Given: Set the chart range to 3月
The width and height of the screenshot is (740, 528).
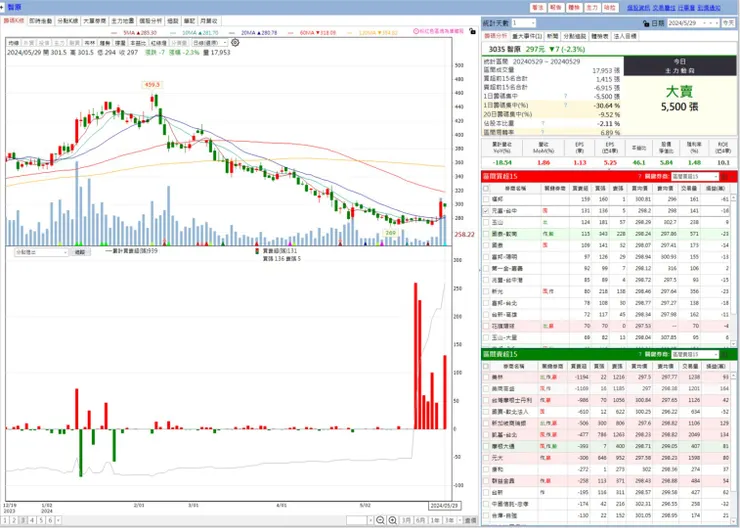Looking at the screenshot, I should pyautogui.click(x=406, y=520).
